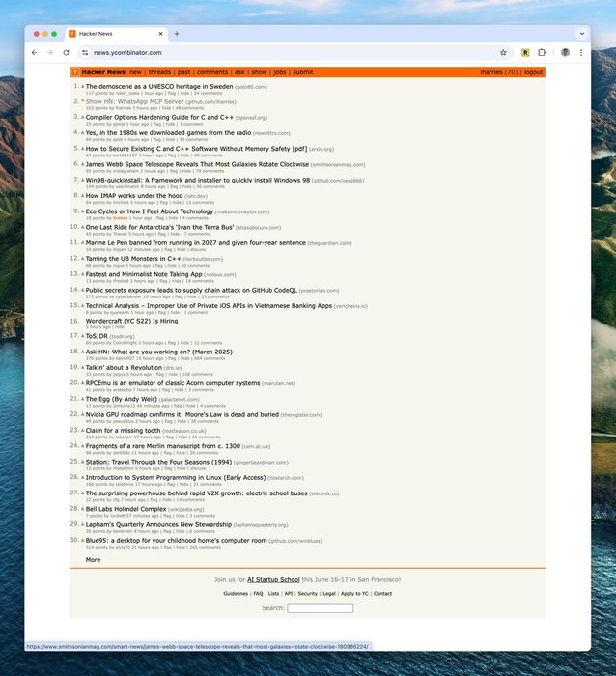
Task: Open site information icon in address bar
Action: (x=85, y=52)
